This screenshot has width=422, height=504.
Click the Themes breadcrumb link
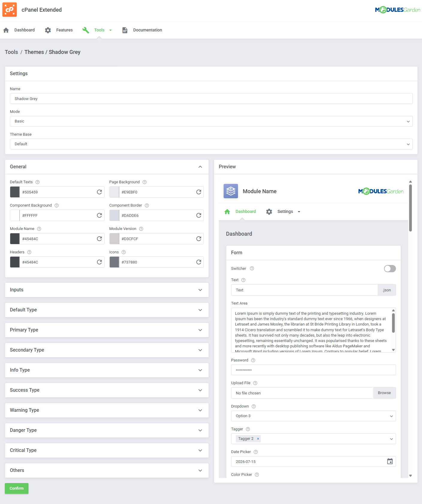click(34, 52)
